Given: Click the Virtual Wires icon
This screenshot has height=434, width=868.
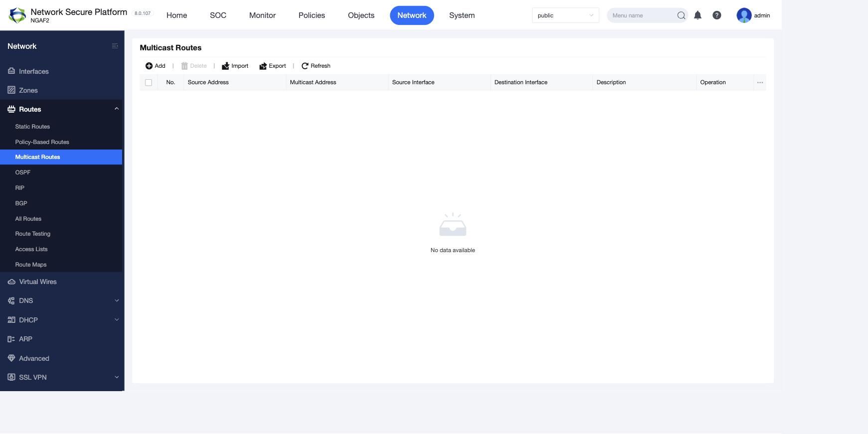Looking at the screenshot, I should (x=11, y=282).
